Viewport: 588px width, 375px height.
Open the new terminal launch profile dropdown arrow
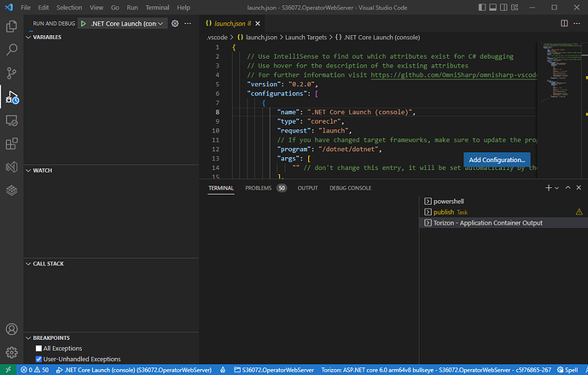(x=557, y=187)
